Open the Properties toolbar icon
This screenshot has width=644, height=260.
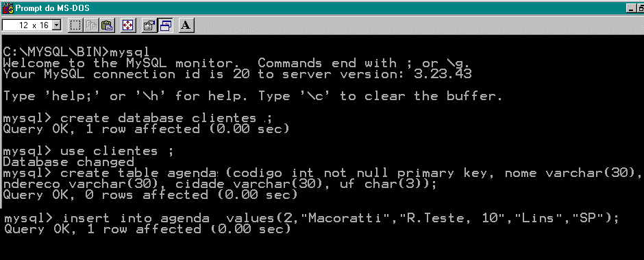[149, 25]
